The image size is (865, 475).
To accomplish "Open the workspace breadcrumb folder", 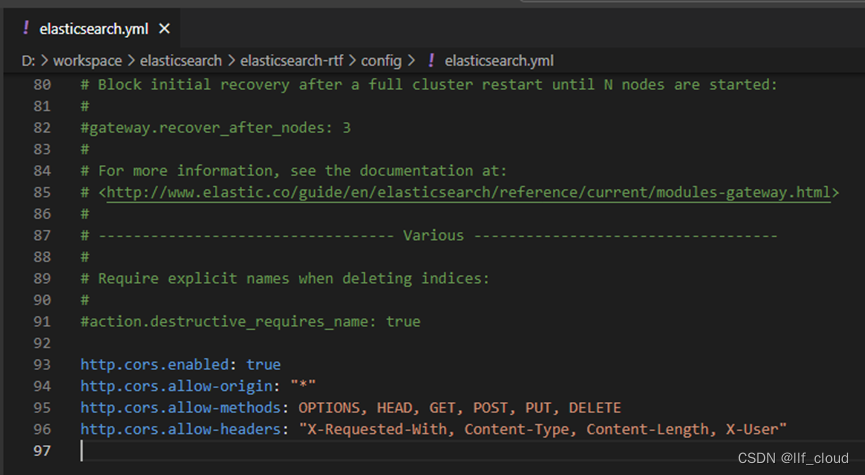I will coord(87,61).
